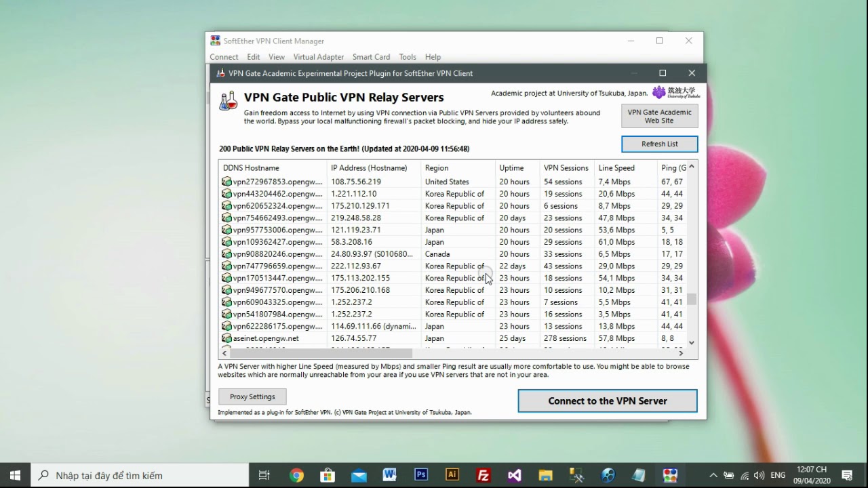Screen dimensions: 868x488
Task: Click server icon for vpn443204462 row
Action: [227, 194]
